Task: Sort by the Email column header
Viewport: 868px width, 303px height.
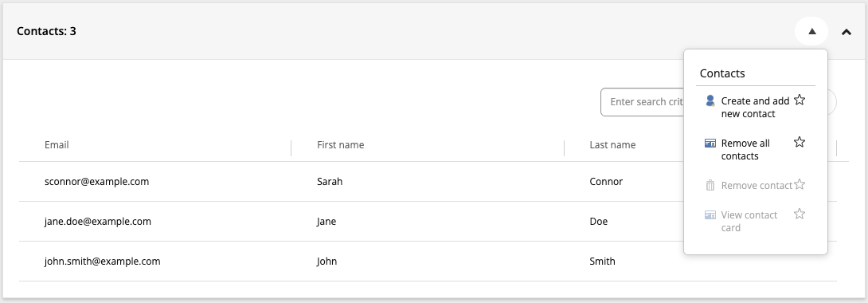Action: coord(57,145)
